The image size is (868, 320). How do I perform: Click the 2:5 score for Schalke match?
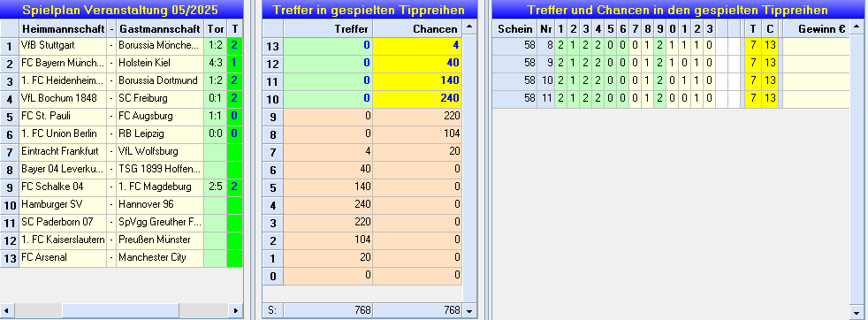[x=216, y=187]
